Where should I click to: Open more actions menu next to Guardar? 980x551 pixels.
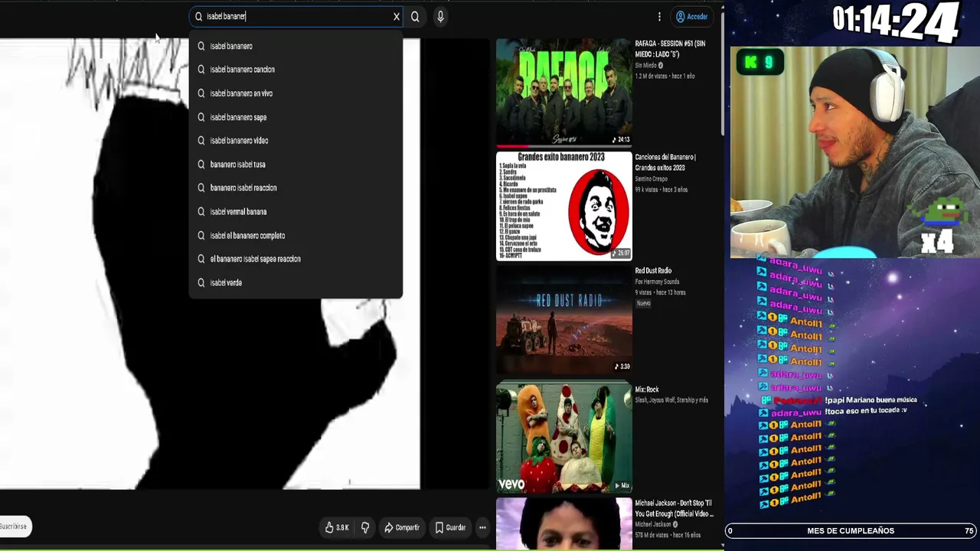(482, 527)
